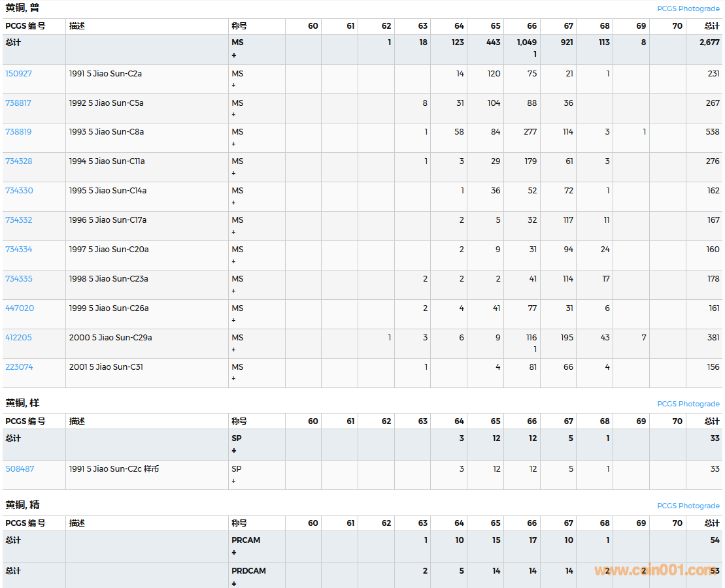Click PCGS number 447020
This screenshot has width=725, height=588.
click(20, 308)
